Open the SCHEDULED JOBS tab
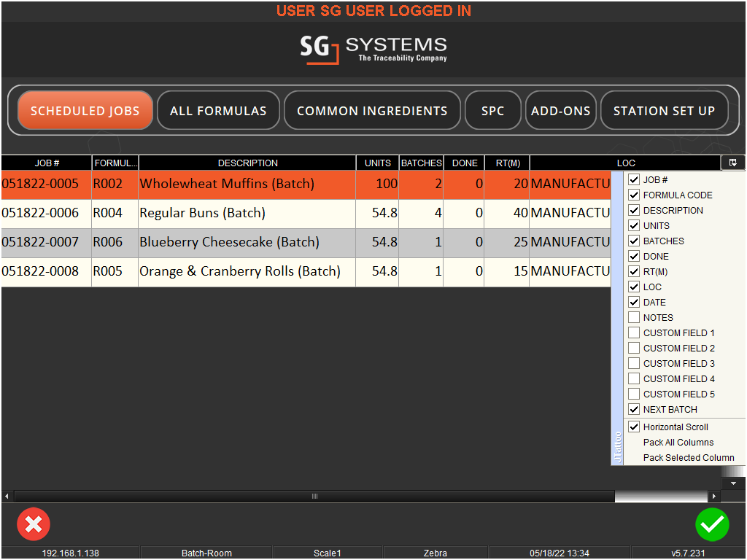Screen dimensions: 747x560 85,111
